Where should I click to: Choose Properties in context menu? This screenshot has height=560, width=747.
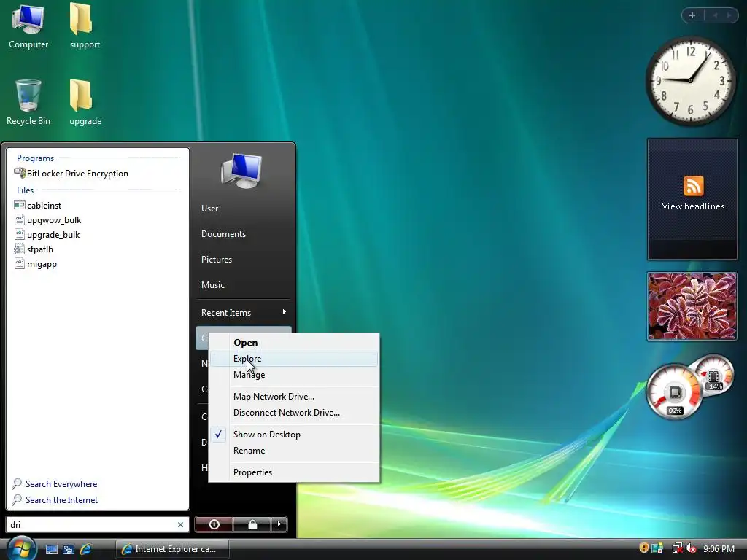pos(294,472)
